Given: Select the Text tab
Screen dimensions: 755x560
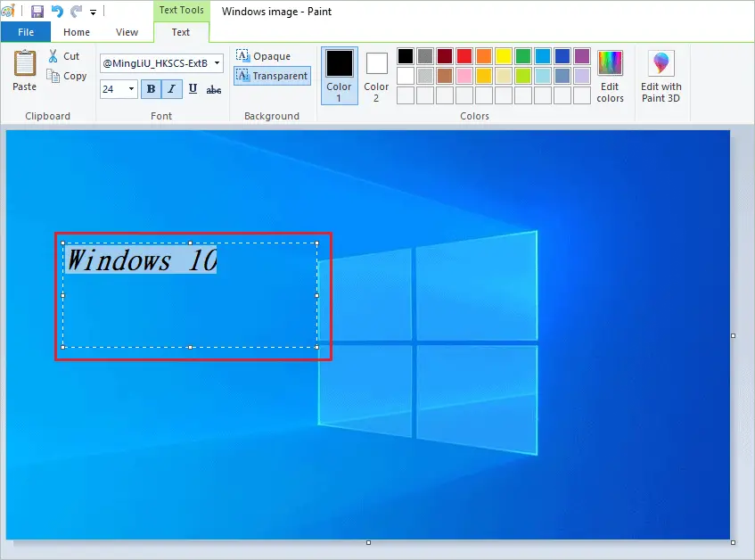Looking at the screenshot, I should 181,32.
